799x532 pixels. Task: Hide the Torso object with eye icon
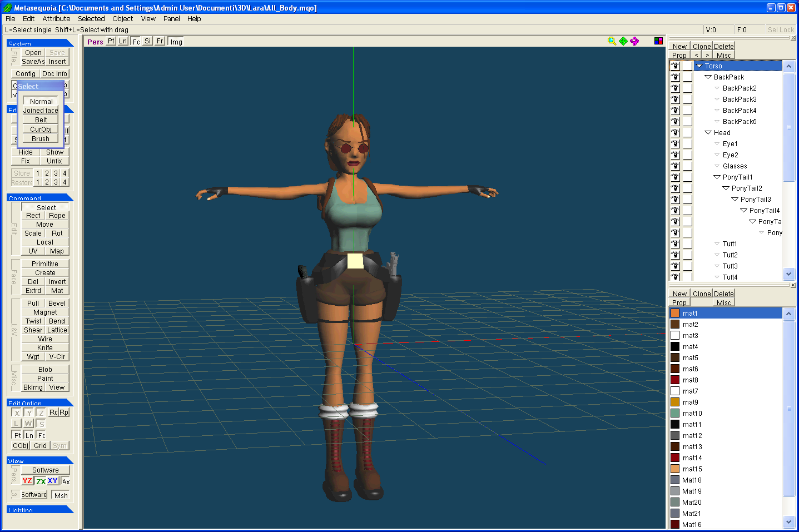675,66
